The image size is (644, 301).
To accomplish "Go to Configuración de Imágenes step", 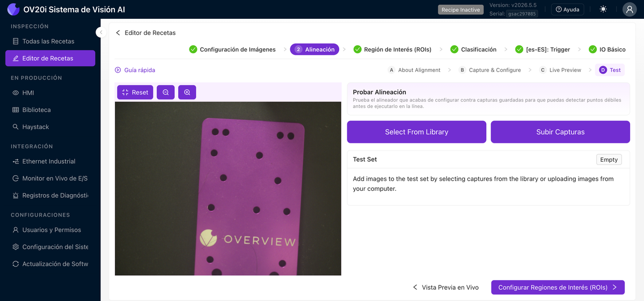I will click(x=232, y=49).
